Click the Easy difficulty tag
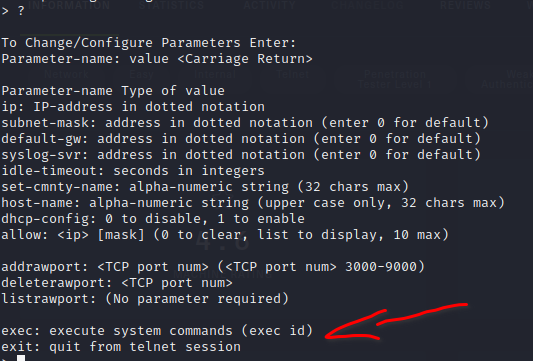 [141, 74]
